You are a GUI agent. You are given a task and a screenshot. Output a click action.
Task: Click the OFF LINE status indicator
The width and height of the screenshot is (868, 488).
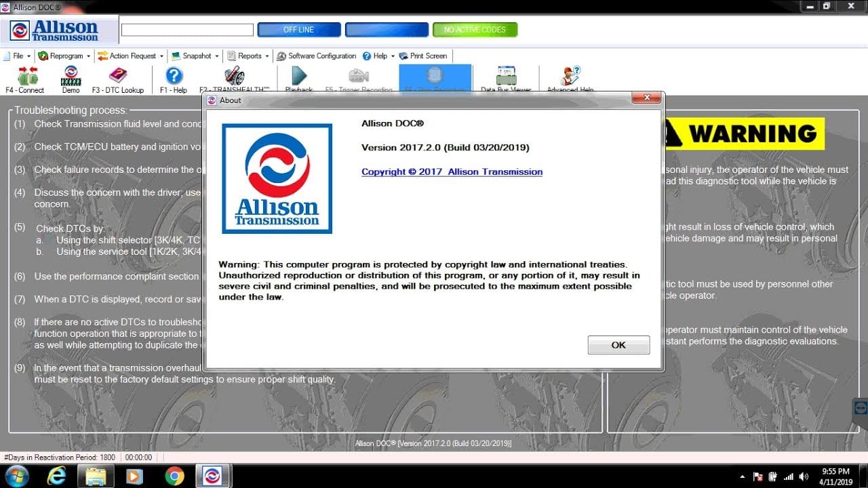coord(298,30)
